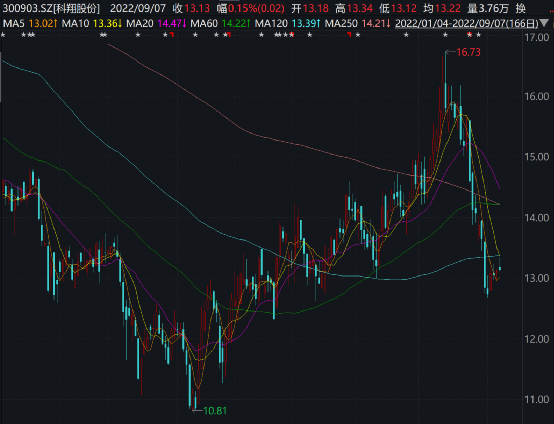Click the 换 turnover label at the header's end
554x424 pixels.
(x=521, y=8)
